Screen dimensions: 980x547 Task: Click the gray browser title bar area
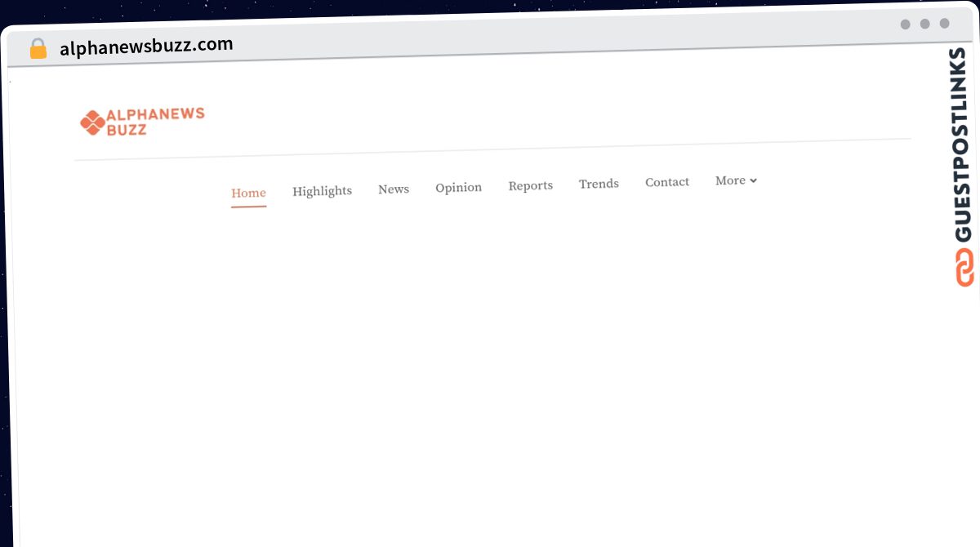(x=531, y=37)
